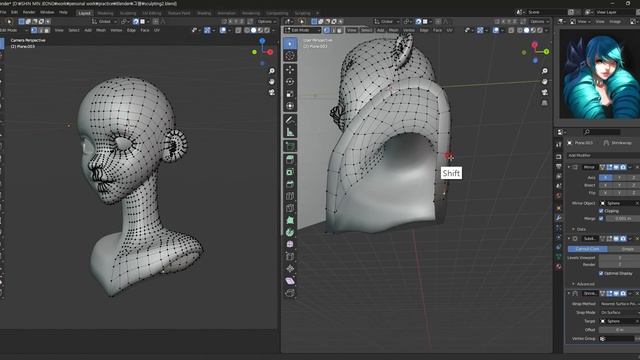The height and width of the screenshot is (360, 640).
Task: Select the Rip Region tool
Action: (x=290, y=293)
